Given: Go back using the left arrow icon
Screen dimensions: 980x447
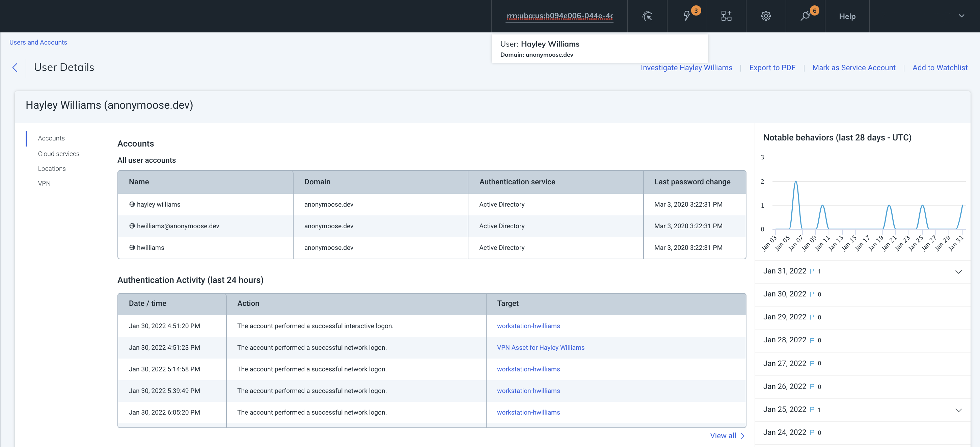Looking at the screenshot, I should 15,68.
